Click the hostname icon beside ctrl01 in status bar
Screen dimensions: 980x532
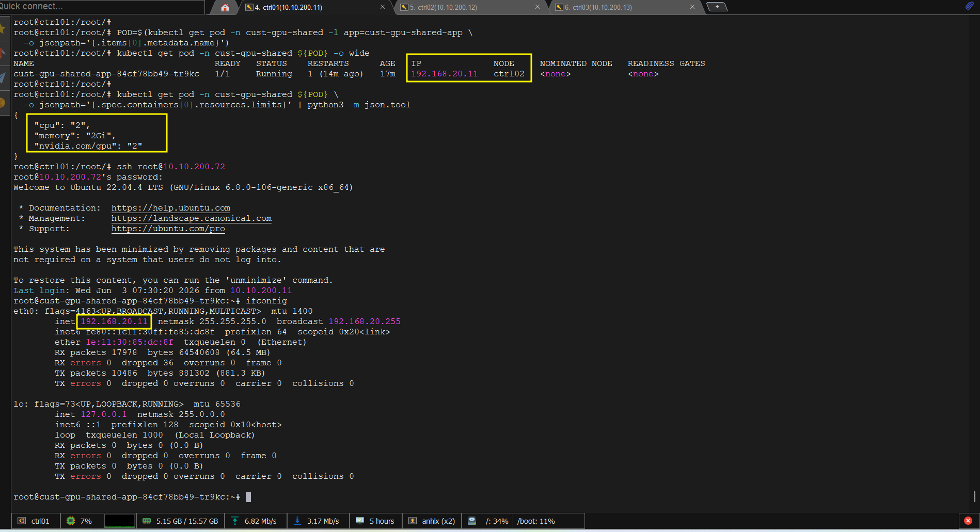pos(22,521)
